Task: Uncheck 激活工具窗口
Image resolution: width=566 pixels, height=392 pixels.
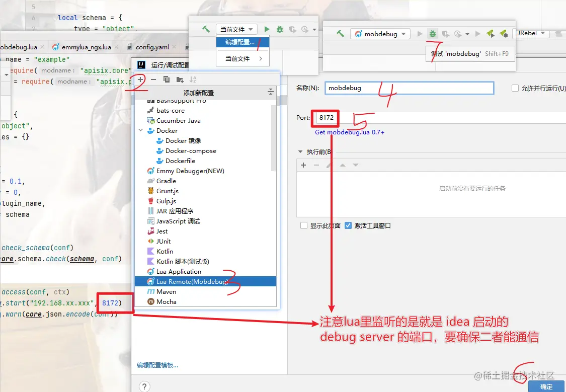Action: tap(348, 225)
